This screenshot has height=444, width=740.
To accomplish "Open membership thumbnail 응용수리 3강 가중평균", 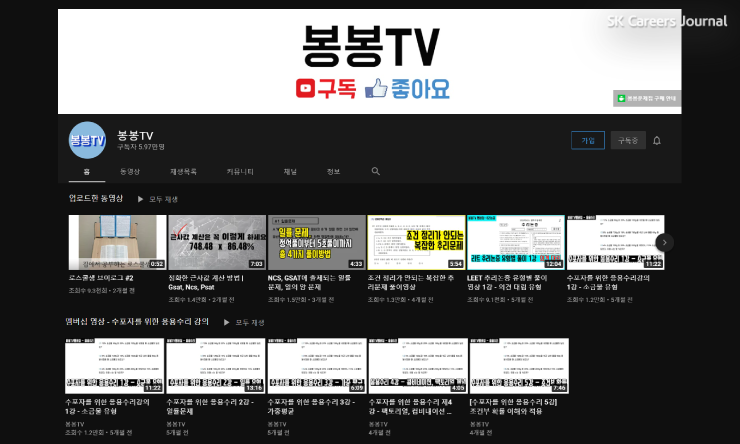I will 317,366.
